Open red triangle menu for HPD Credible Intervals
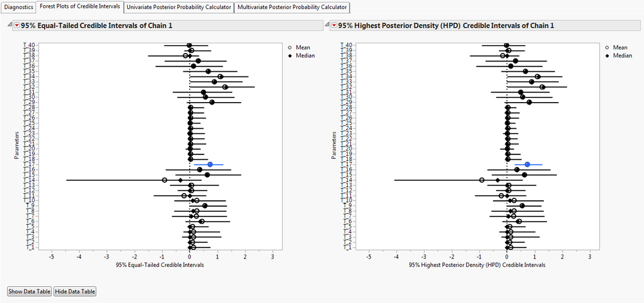 pos(334,25)
